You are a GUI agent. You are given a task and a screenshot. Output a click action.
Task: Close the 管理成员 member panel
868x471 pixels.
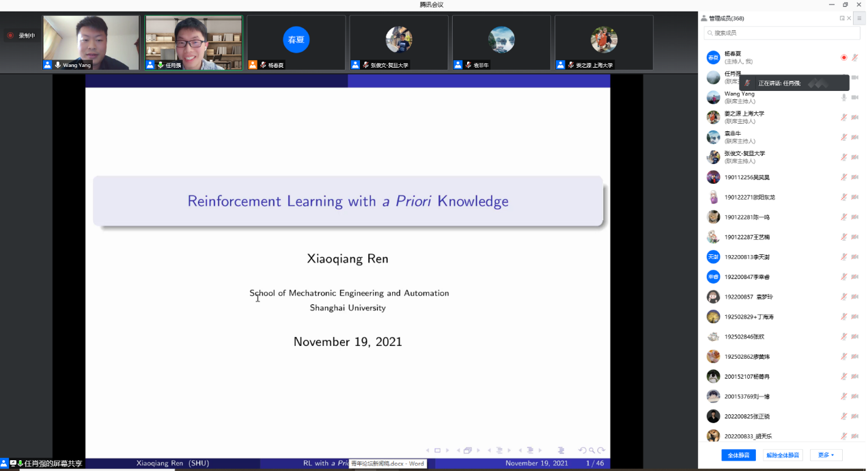(850, 18)
